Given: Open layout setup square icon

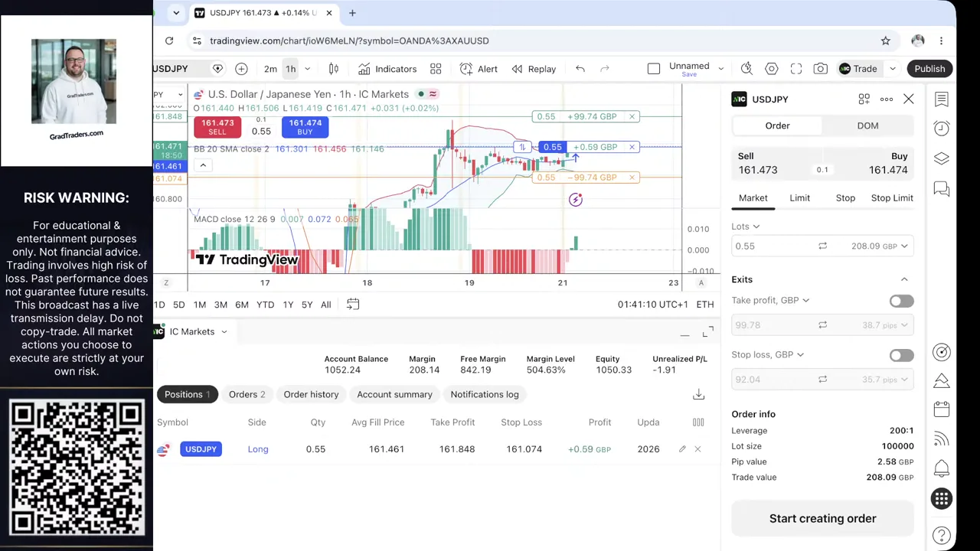Looking at the screenshot, I should (x=654, y=69).
